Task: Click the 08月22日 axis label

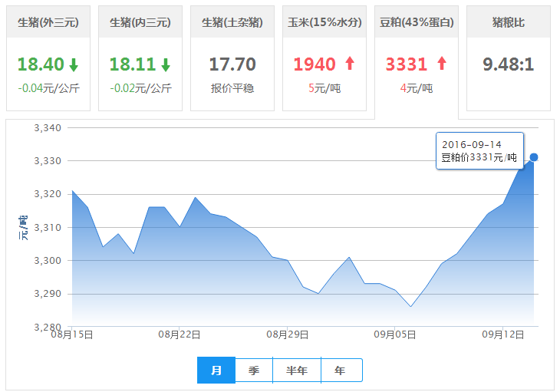Action: point(180,334)
